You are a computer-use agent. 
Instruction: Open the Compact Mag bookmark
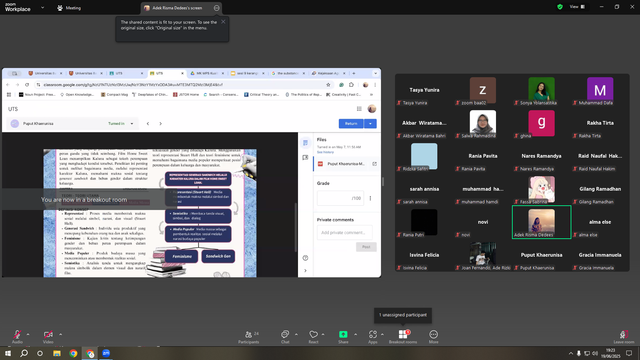pos(114,94)
